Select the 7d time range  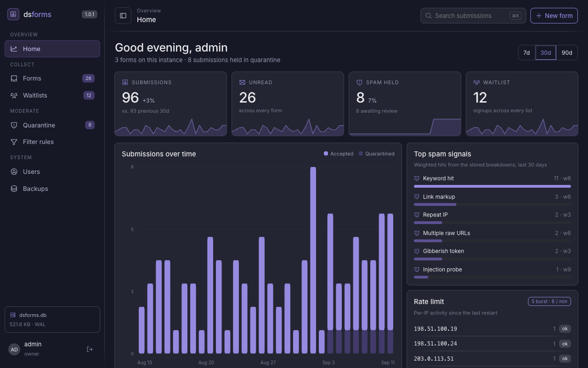point(526,52)
